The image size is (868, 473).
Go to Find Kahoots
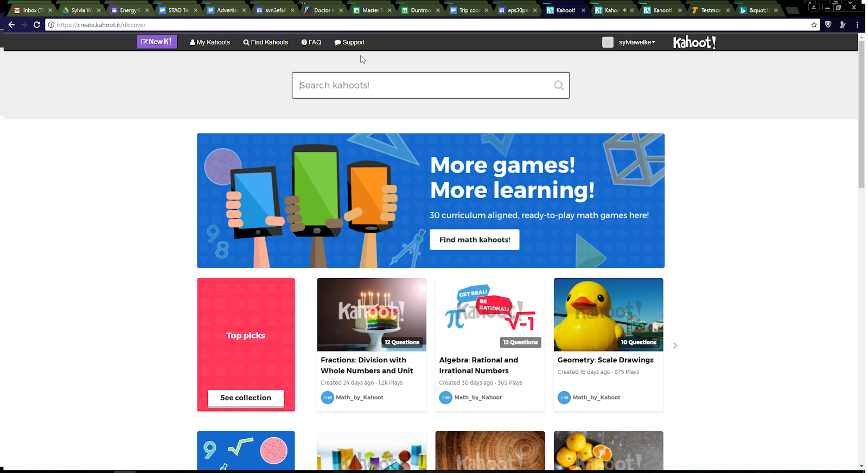(266, 42)
